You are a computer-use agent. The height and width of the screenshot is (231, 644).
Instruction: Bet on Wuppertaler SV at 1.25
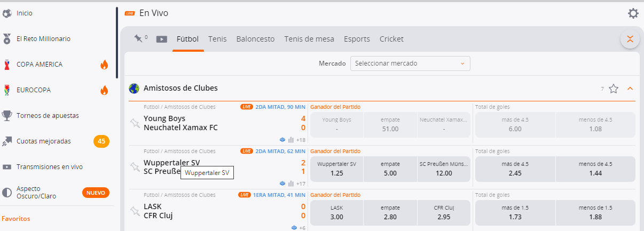(x=336, y=169)
